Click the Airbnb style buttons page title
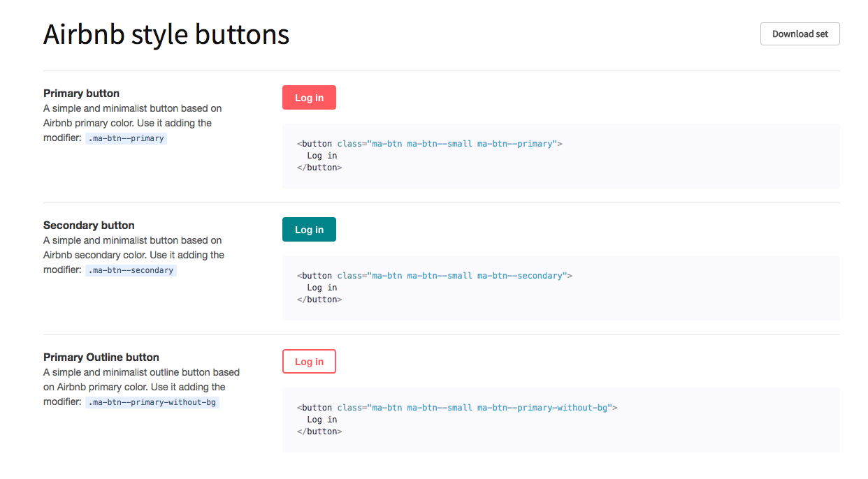The image size is (868, 479). [166, 34]
